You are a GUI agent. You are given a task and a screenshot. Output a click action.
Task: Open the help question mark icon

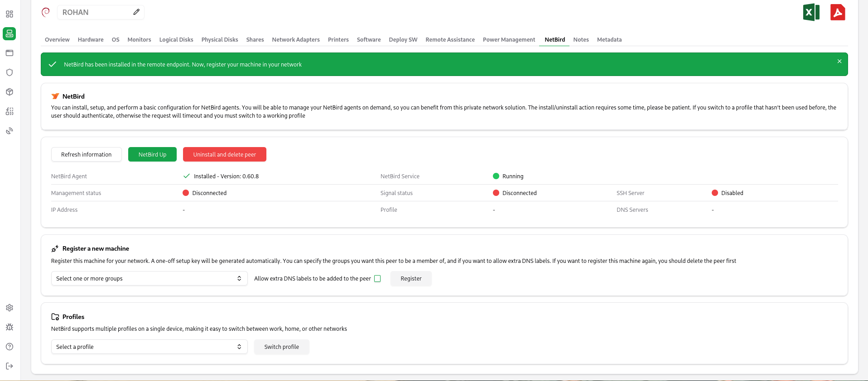(x=10, y=347)
